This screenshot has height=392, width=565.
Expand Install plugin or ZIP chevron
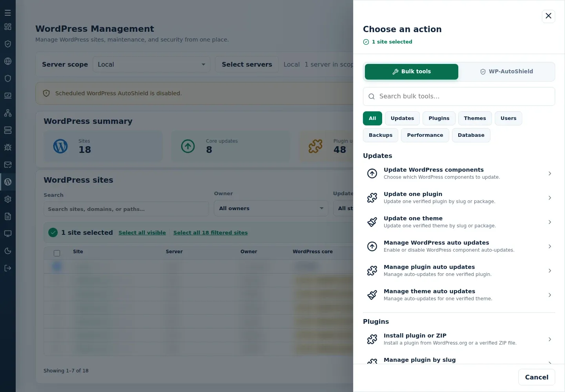(x=550, y=339)
